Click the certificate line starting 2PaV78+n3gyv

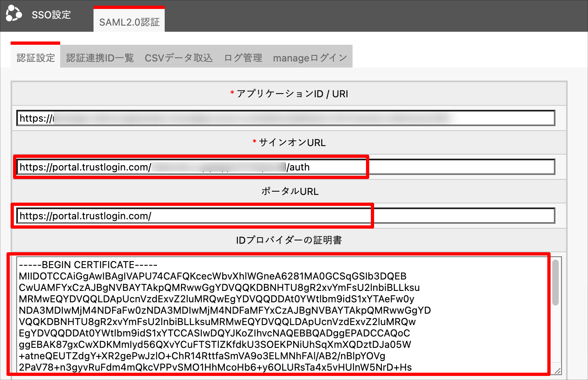215,367
